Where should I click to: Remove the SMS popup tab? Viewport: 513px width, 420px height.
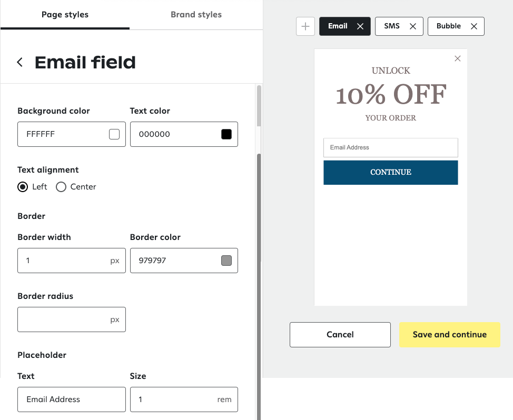click(x=415, y=26)
